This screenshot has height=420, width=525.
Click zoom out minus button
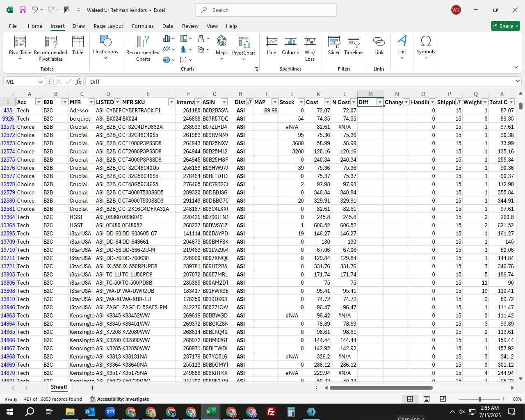pyautogui.click(x=455, y=399)
